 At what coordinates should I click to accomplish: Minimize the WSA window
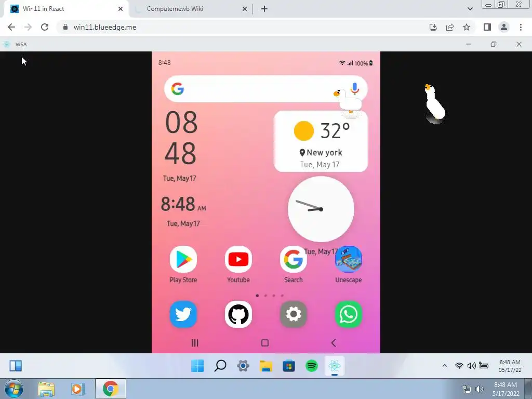pos(469,44)
